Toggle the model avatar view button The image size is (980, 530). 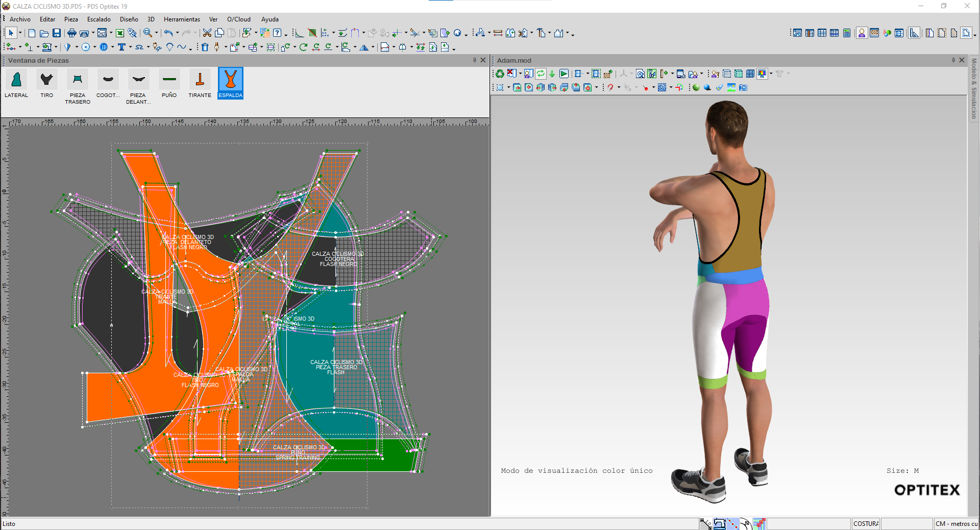[x=862, y=33]
